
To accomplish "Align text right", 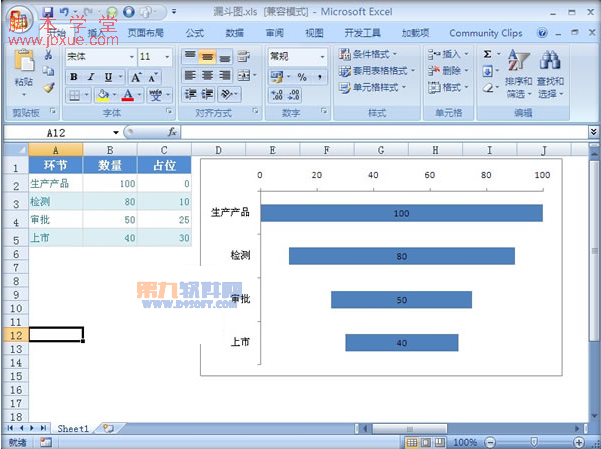I will pyautogui.click(x=225, y=76).
